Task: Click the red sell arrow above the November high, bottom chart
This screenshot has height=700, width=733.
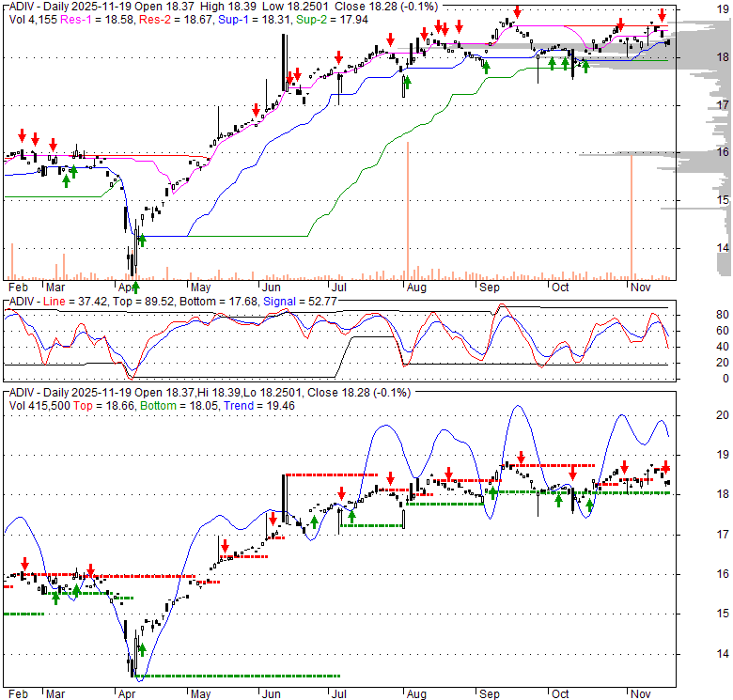Action: [x=665, y=466]
